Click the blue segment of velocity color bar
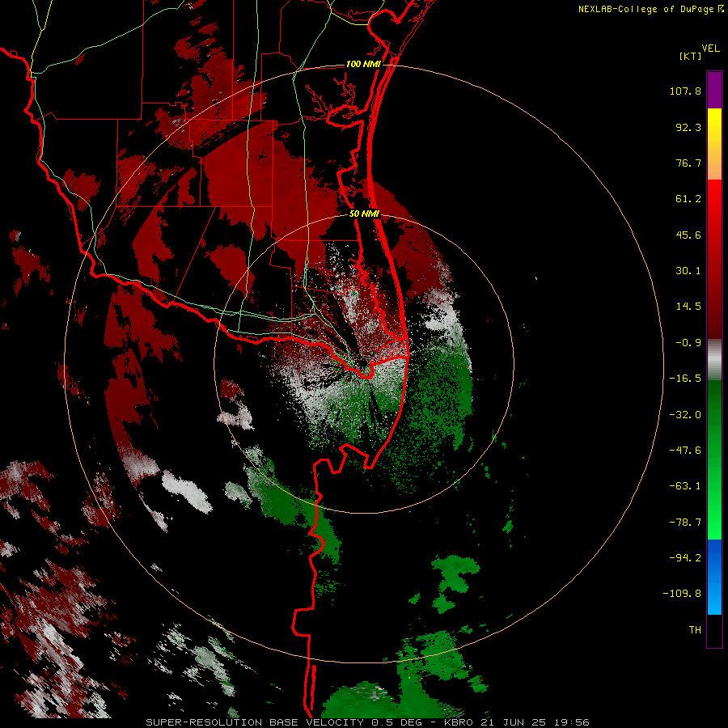 [x=714, y=577]
